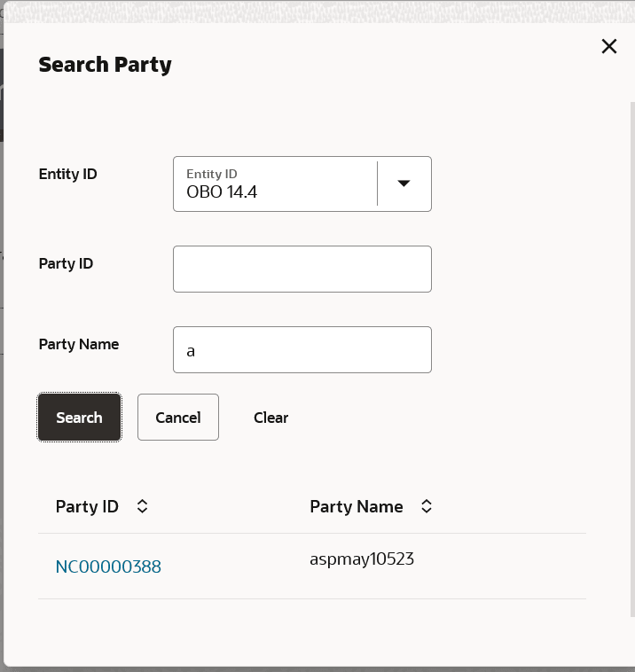This screenshot has height=672, width=635.
Task: Open party NC00000388 link
Action: (x=108, y=567)
